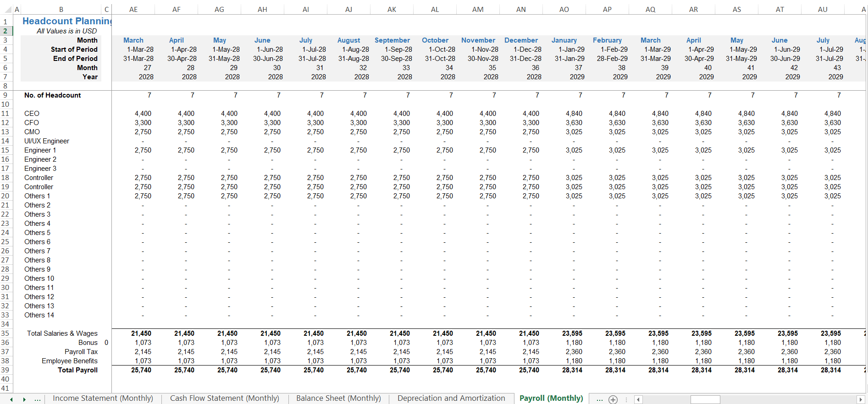
Task: Open the Balance Sheet (Monthly) tab
Action: click(338, 399)
